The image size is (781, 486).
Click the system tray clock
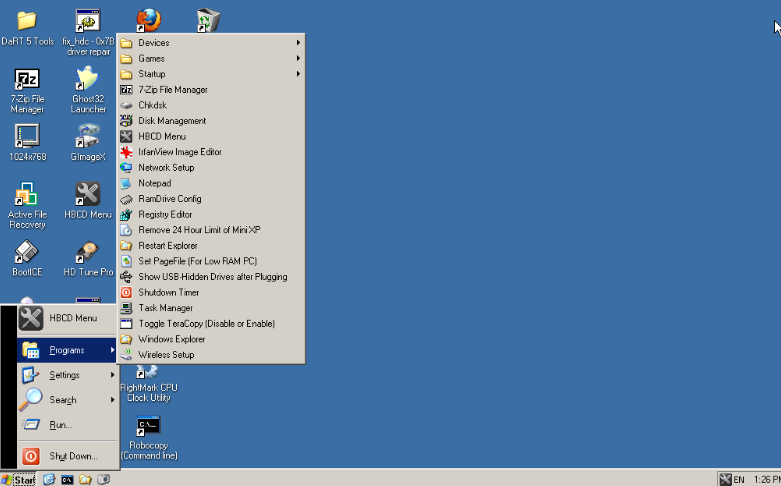click(x=767, y=480)
